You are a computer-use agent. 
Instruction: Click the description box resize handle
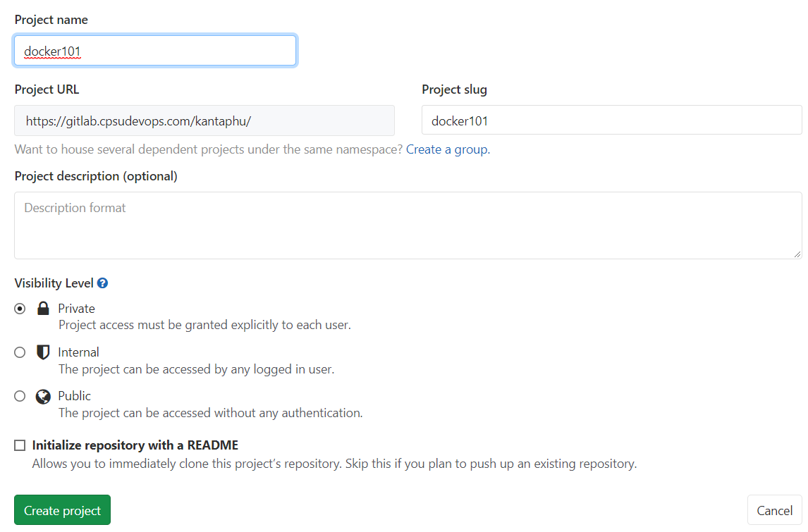(x=798, y=253)
